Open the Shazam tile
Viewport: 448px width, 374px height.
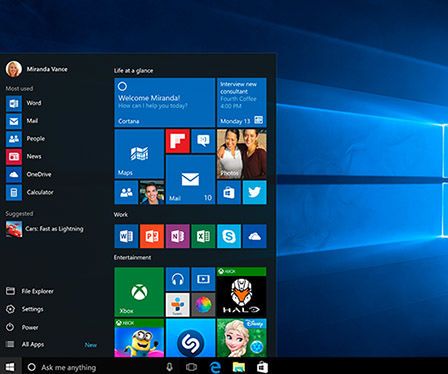click(x=190, y=338)
